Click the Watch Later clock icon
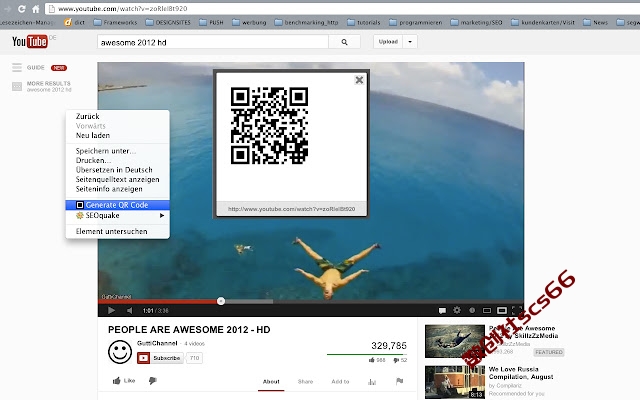This screenshot has height=400, width=640. coord(472,310)
